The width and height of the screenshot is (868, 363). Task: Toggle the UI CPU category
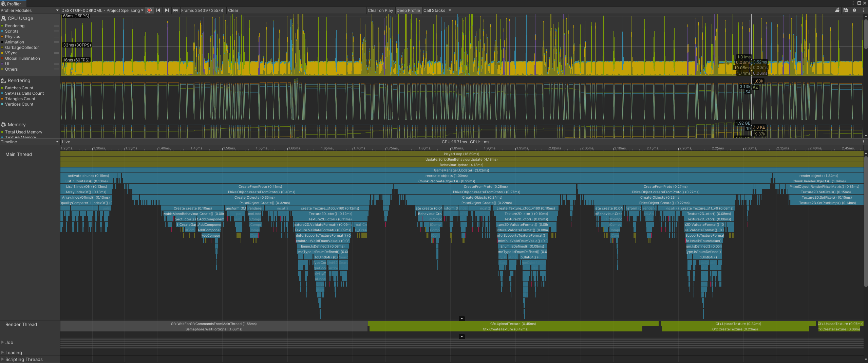[x=2, y=64]
